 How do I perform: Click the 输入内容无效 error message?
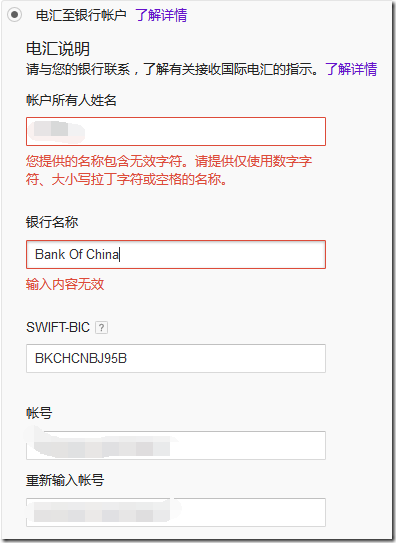[65, 284]
